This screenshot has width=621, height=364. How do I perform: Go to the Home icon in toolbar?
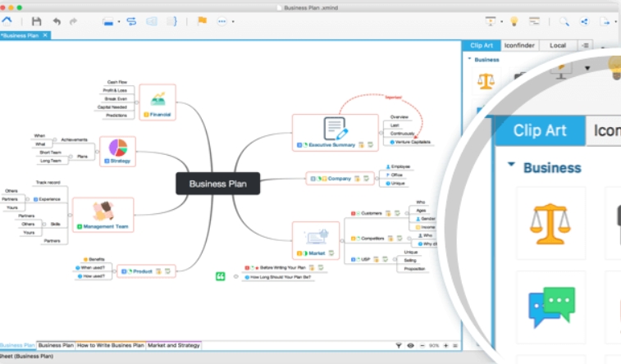click(7, 21)
